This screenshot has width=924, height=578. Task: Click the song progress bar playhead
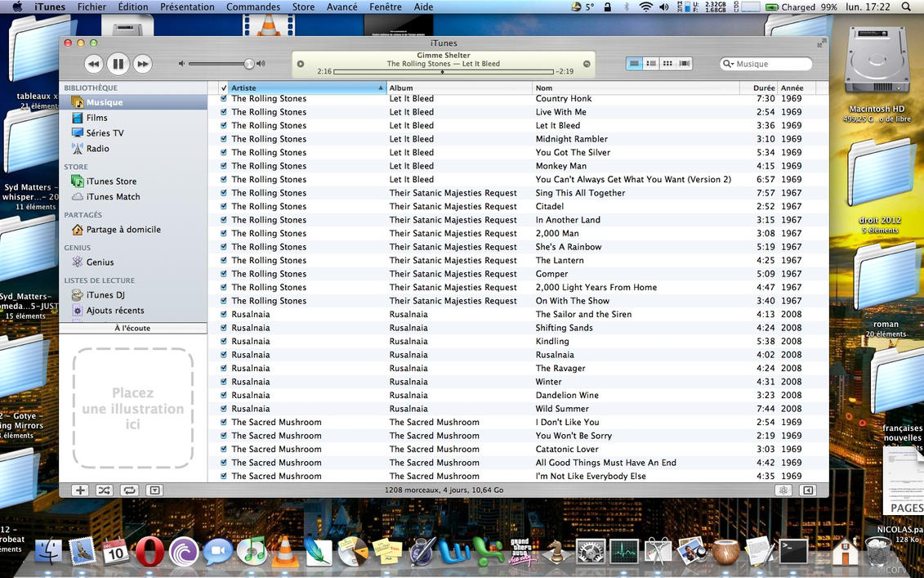443,72
